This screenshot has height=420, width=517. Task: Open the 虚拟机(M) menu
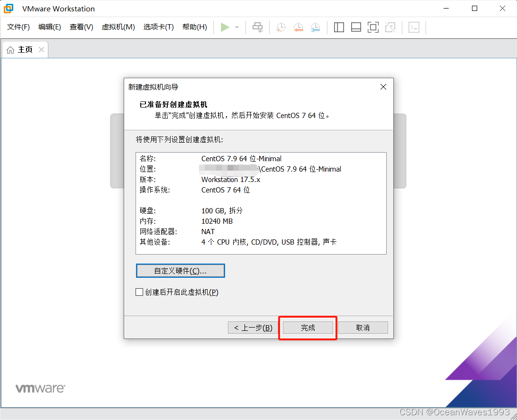click(118, 27)
